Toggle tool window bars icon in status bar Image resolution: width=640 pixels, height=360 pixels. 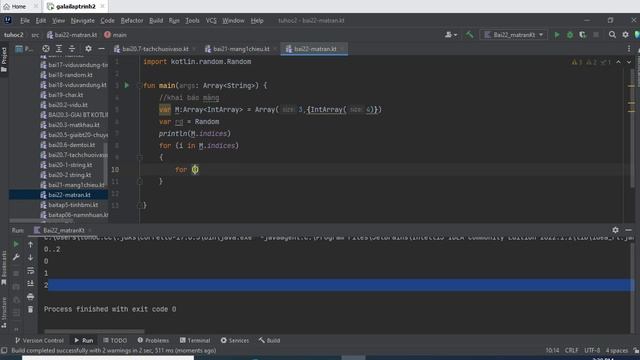[4, 351]
